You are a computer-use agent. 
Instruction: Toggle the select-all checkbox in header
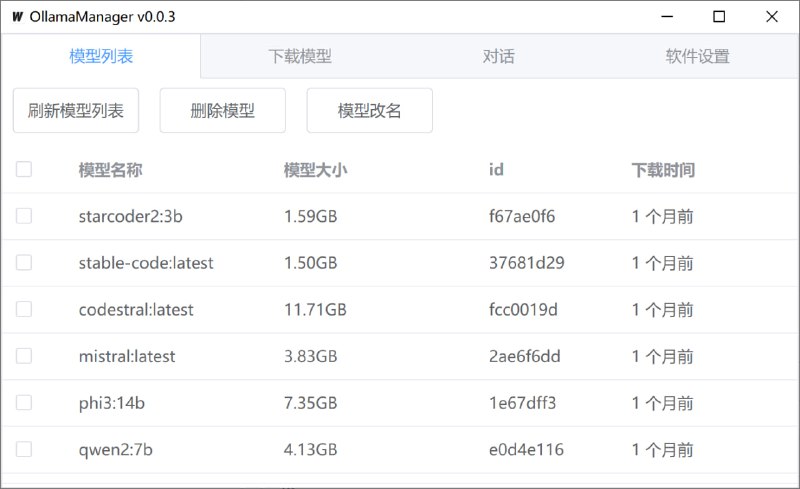point(24,170)
